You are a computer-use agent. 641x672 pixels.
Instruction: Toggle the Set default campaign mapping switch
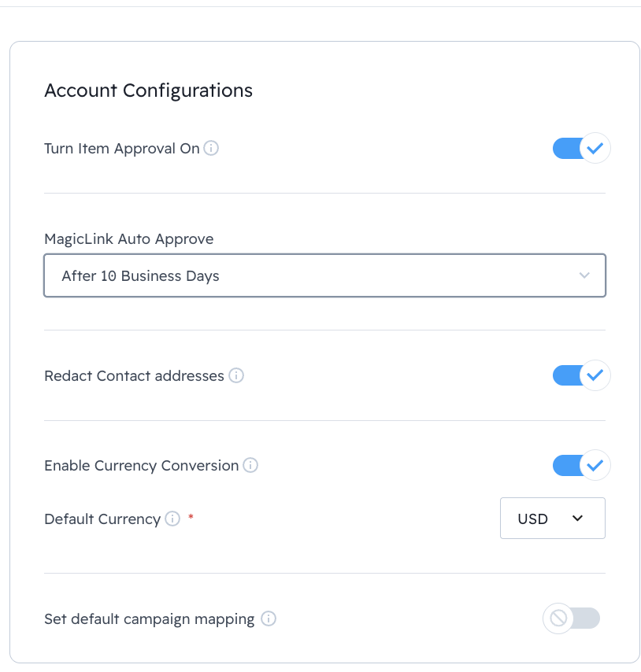click(x=572, y=618)
